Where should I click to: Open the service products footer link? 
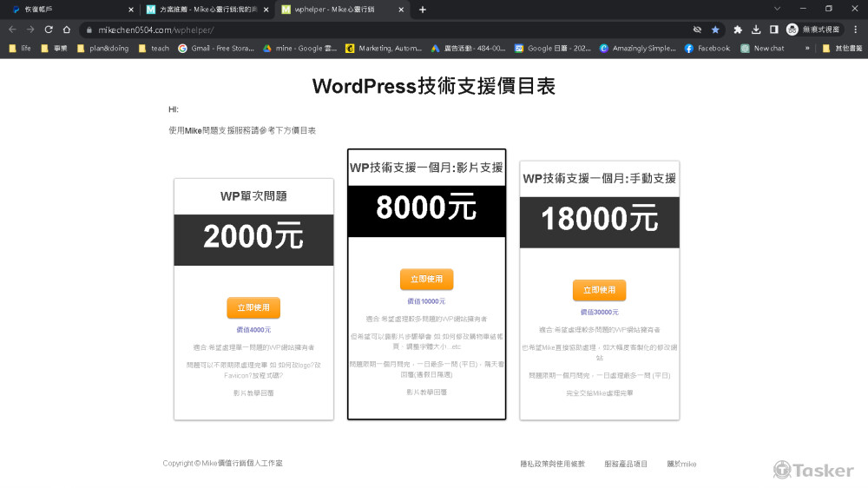click(x=626, y=465)
